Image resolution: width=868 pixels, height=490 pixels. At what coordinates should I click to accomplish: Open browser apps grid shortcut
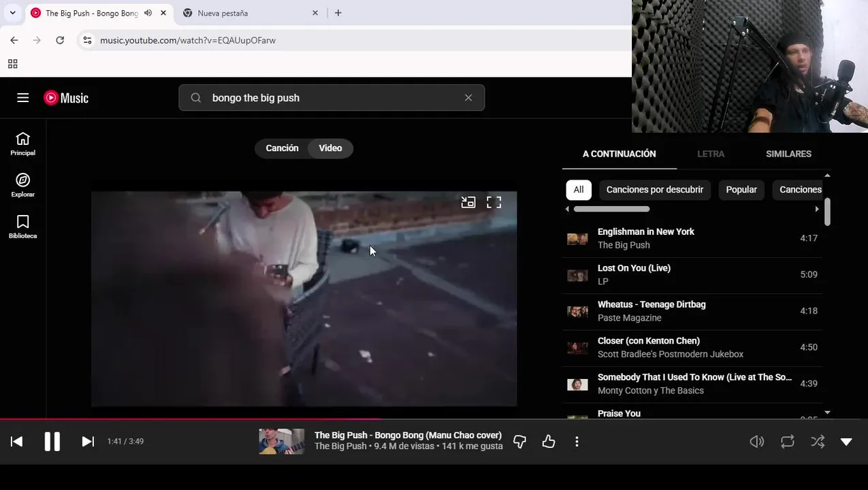[x=12, y=64]
